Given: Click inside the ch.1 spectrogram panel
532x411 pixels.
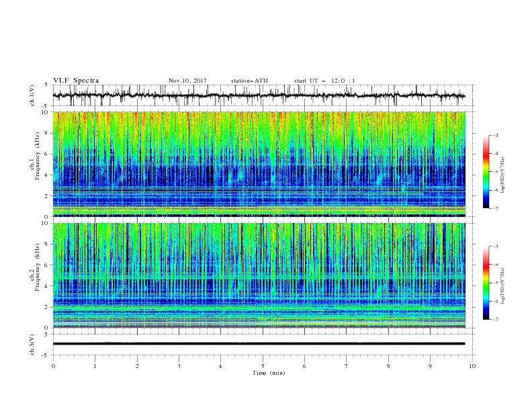Looking at the screenshot, I should point(259,164).
